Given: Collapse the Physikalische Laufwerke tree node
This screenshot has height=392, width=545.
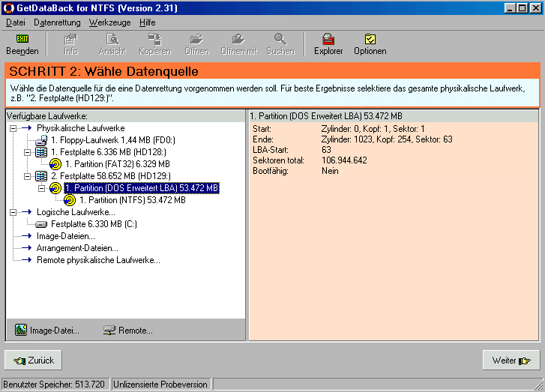Looking at the screenshot, I should point(13,129).
